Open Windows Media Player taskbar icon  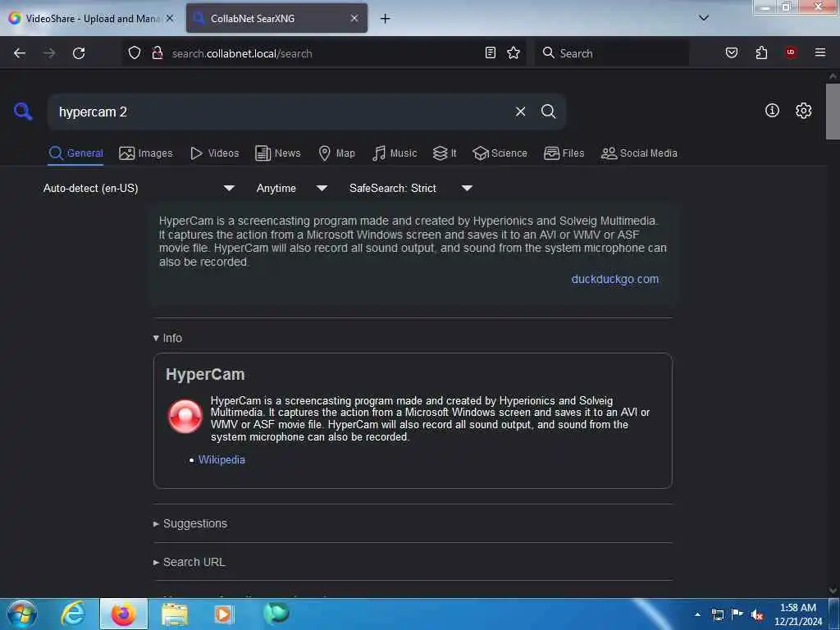point(224,614)
